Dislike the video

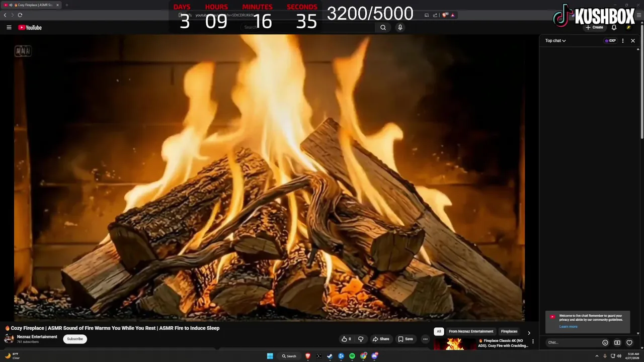[361, 339]
